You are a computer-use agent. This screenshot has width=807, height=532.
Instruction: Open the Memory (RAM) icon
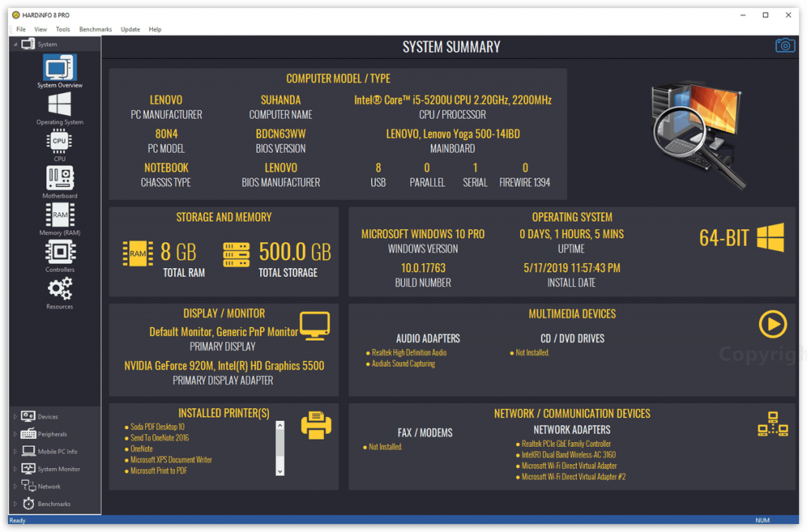60,215
